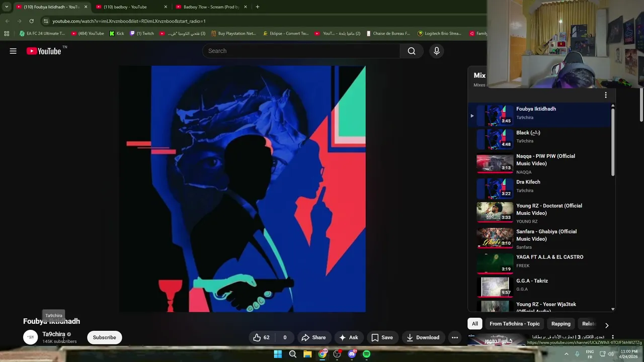Filter by From Ta9chira - Topic chip
This screenshot has height=362, width=644.
[x=514, y=324]
